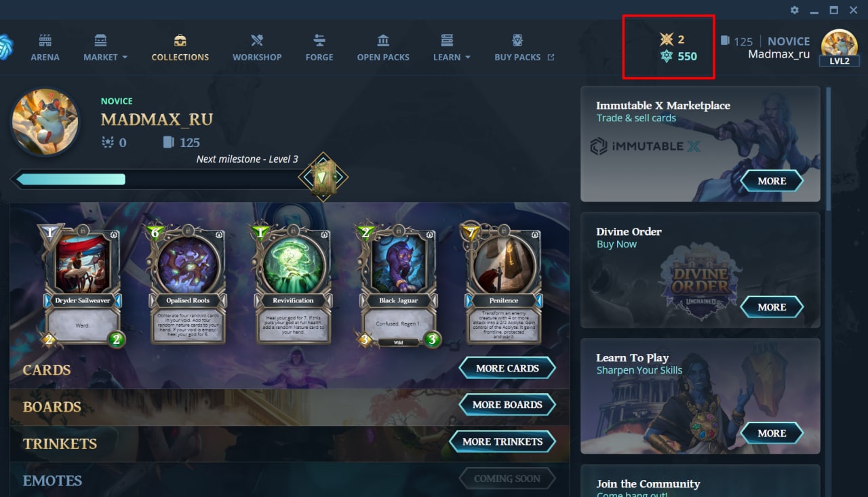Click the level progress bar

point(156,179)
